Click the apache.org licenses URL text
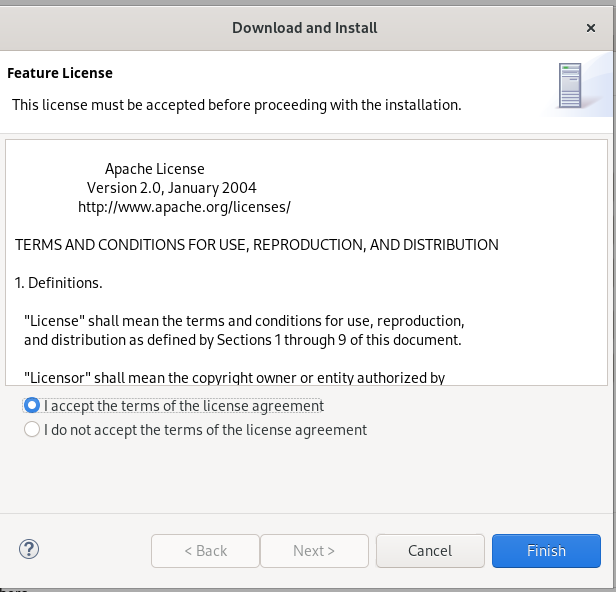 point(184,207)
